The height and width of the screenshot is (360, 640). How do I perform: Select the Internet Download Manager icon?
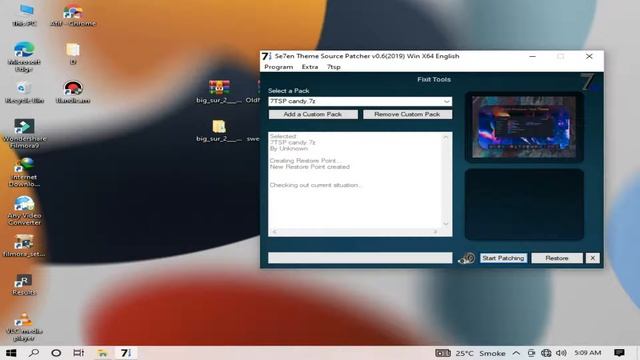[x=24, y=172]
